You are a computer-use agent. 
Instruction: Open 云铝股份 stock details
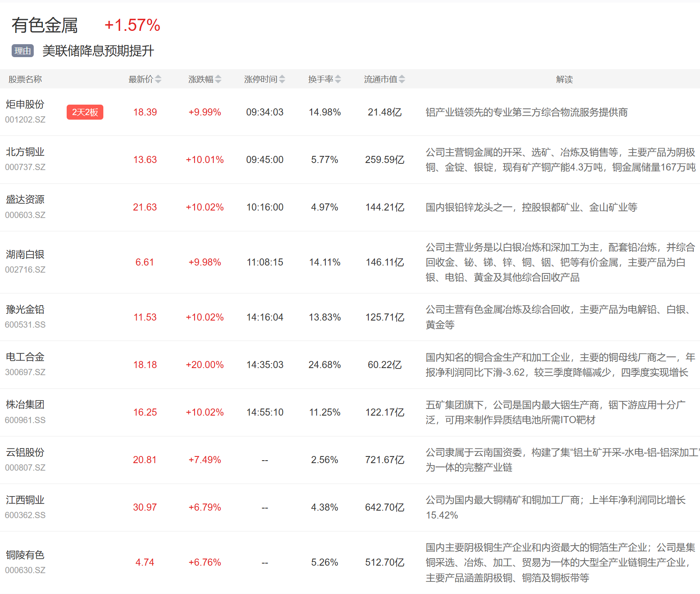point(25,452)
